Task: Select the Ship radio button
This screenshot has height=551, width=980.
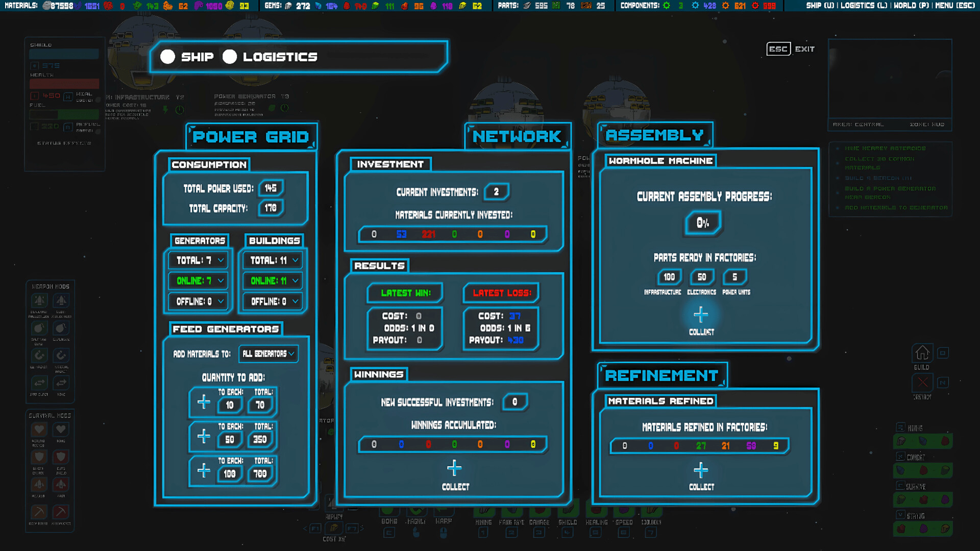Action: pyautogui.click(x=168, y=57)
